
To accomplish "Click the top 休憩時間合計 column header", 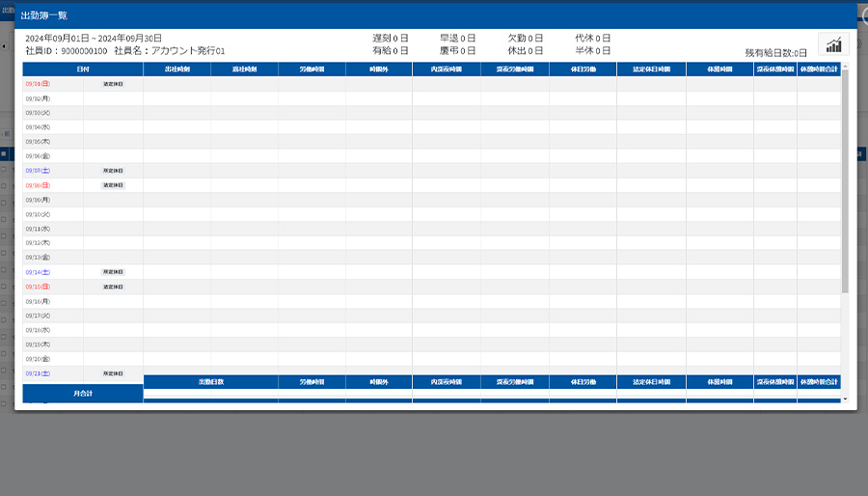I will point(818,69).
